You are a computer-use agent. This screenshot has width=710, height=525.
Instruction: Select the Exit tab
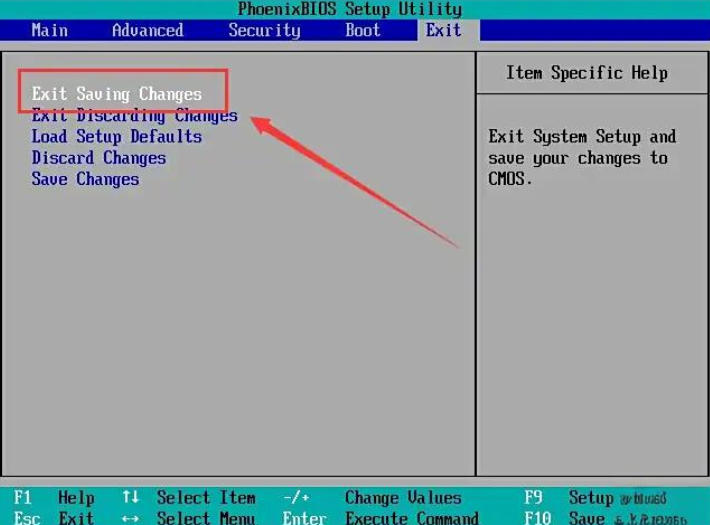click(443, 30)
